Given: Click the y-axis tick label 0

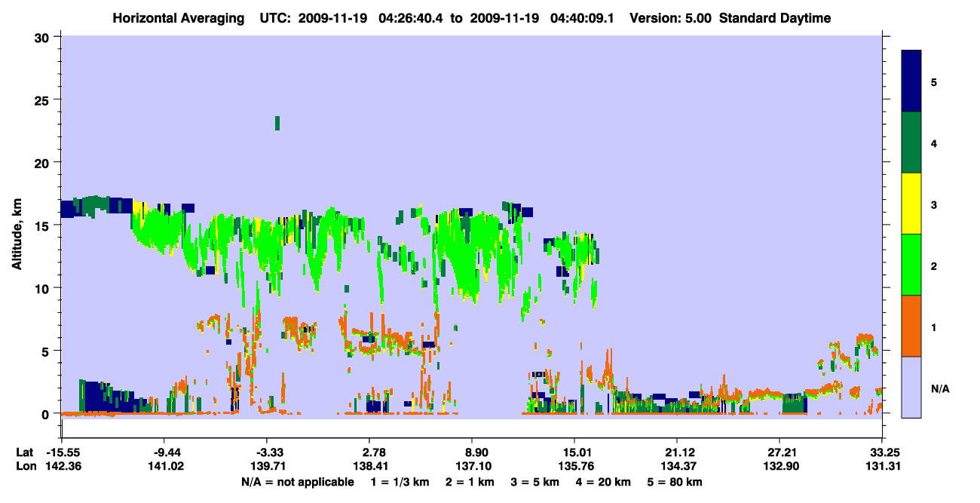Looking at the screenshot, I should coord(47,414).
